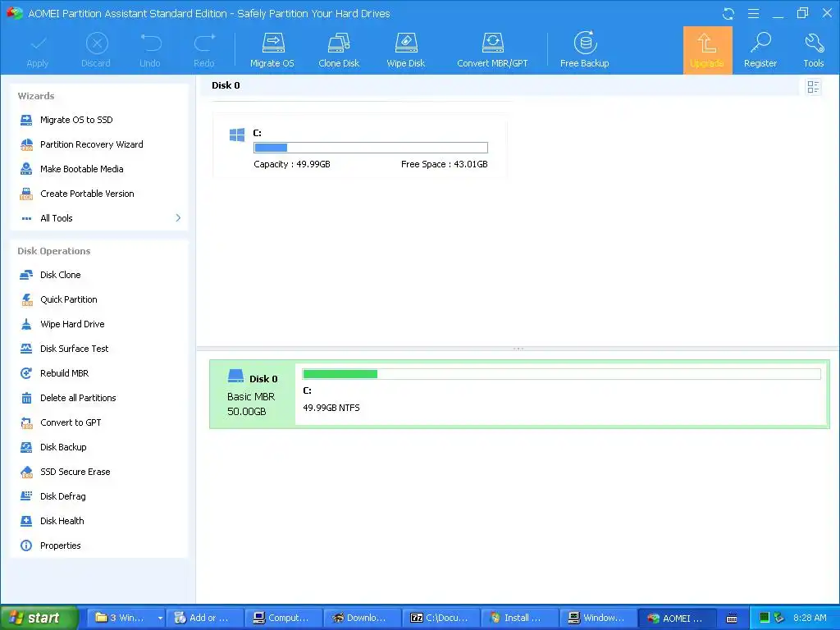Open the Downloads taskbar item

tap(362, 618)
